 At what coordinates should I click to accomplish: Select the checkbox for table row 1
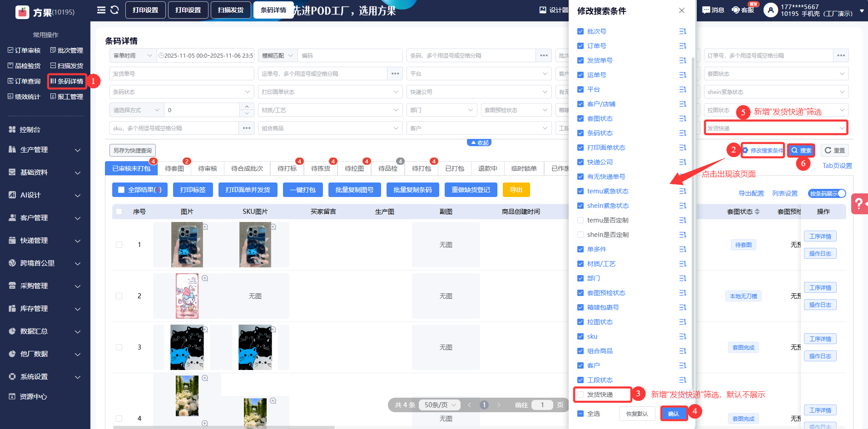119,245
